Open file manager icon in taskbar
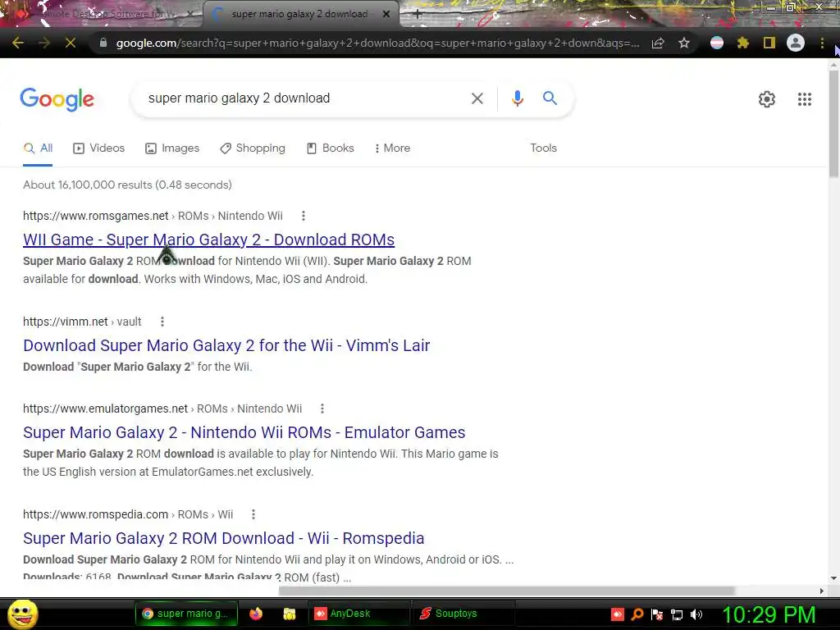This screenshot has width=840, height=630. pyautogui.click(x=290, y=614)
